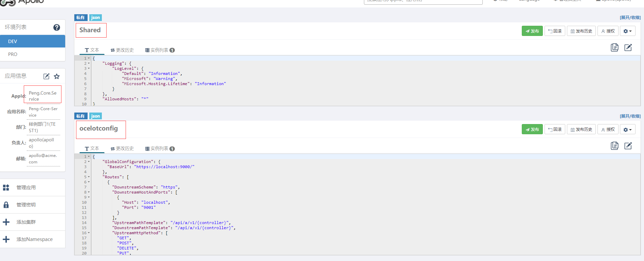This screenshot has height=261, width=644.
Task: Select the Text tab in Shared
Action: [x=92, y=50]
